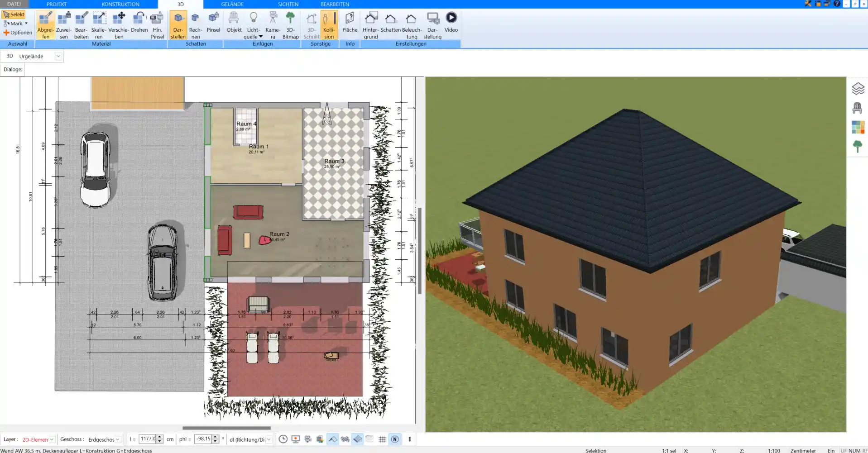Image resolution: width=868 pixels, height=453 pixels.
Task: Select the Abgreifen material tool
Action: 45,25
